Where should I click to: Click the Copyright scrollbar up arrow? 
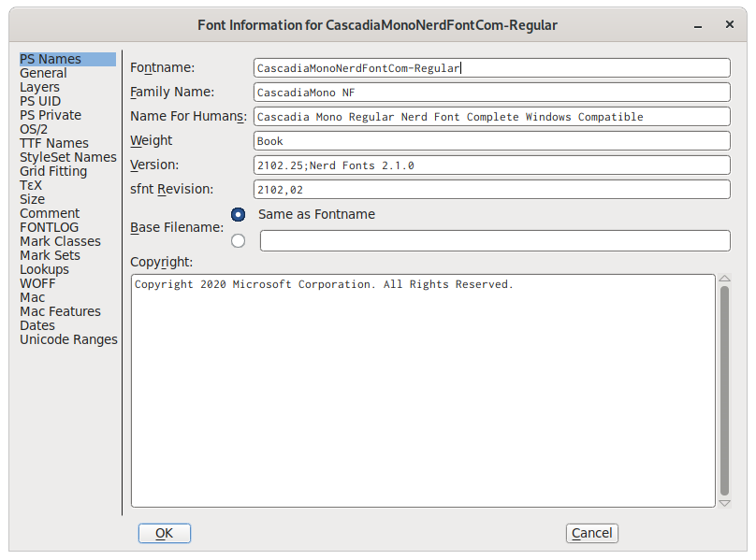pos(724,279)
